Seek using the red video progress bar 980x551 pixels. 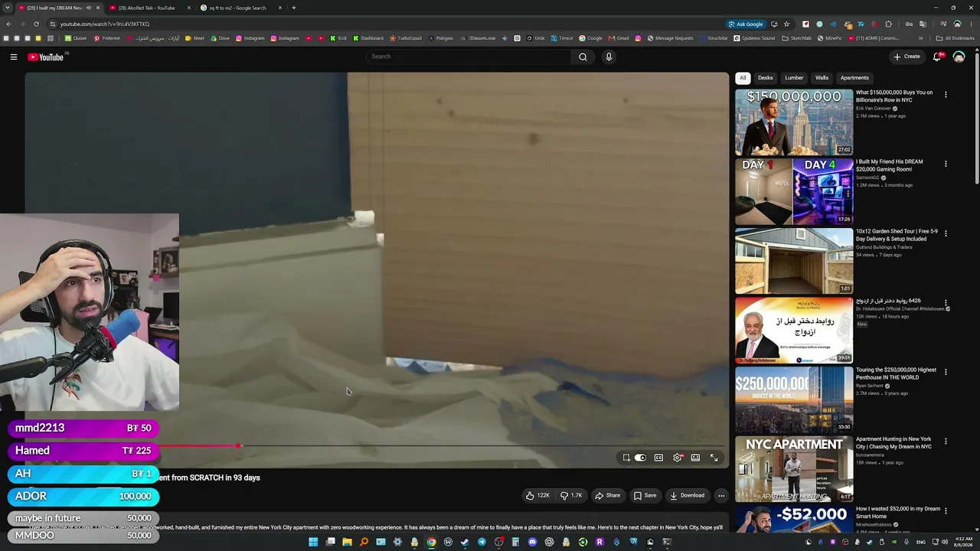pos(199,445)
